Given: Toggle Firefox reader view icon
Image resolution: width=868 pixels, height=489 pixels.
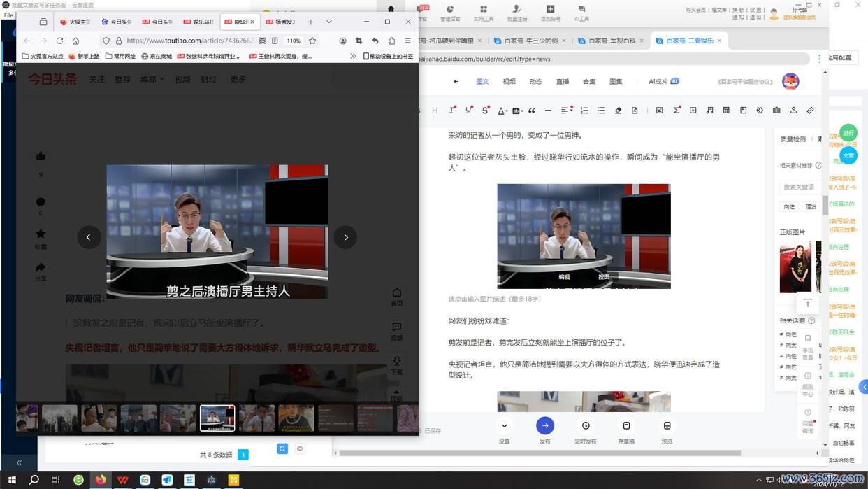Looking at the screenshot, I should coord(274,41).
